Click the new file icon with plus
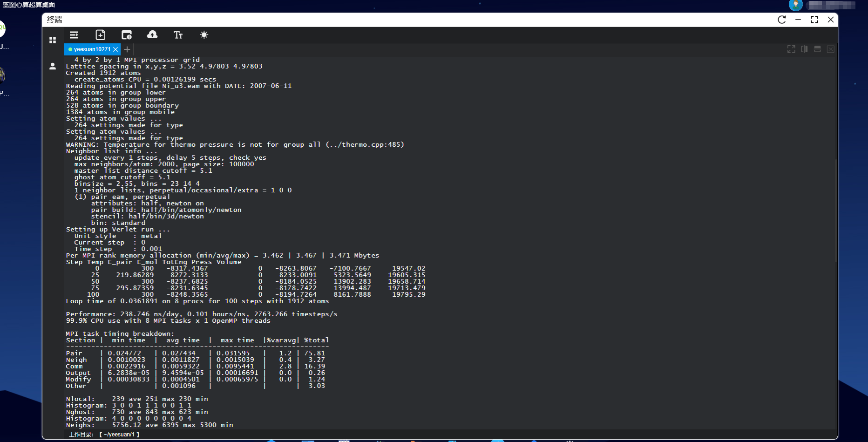This screenshot has width=868, height=442. 100,35
